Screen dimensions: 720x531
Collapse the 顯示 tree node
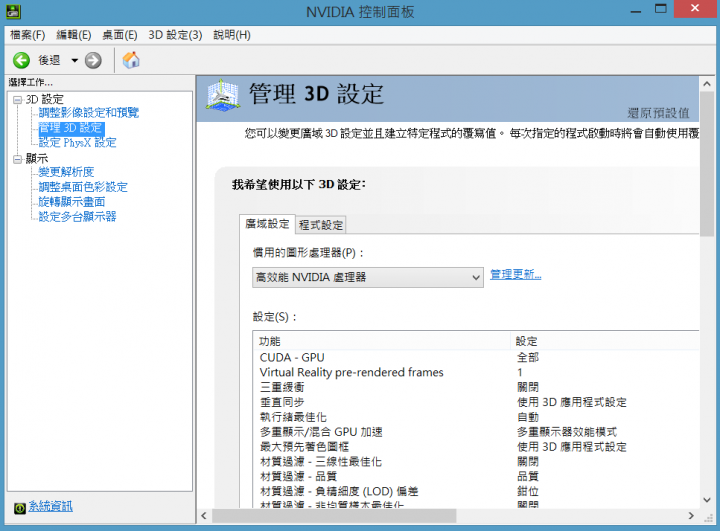[x=17, y=159]
